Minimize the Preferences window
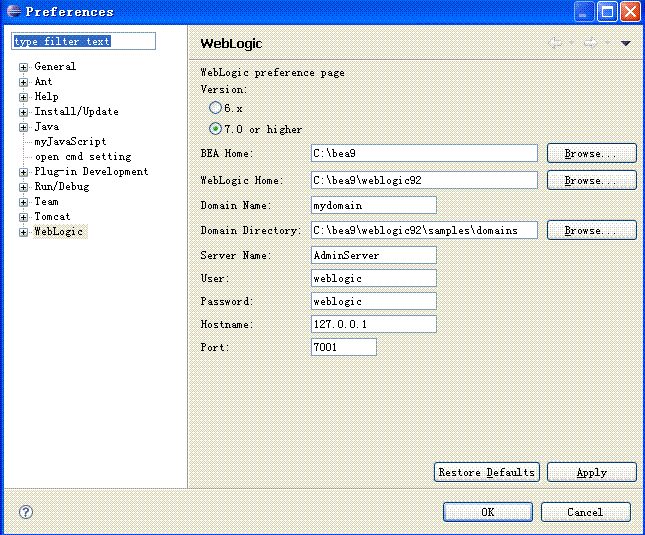Image resolution: width=645 pixels, height=535 pixels. [584, 11]
